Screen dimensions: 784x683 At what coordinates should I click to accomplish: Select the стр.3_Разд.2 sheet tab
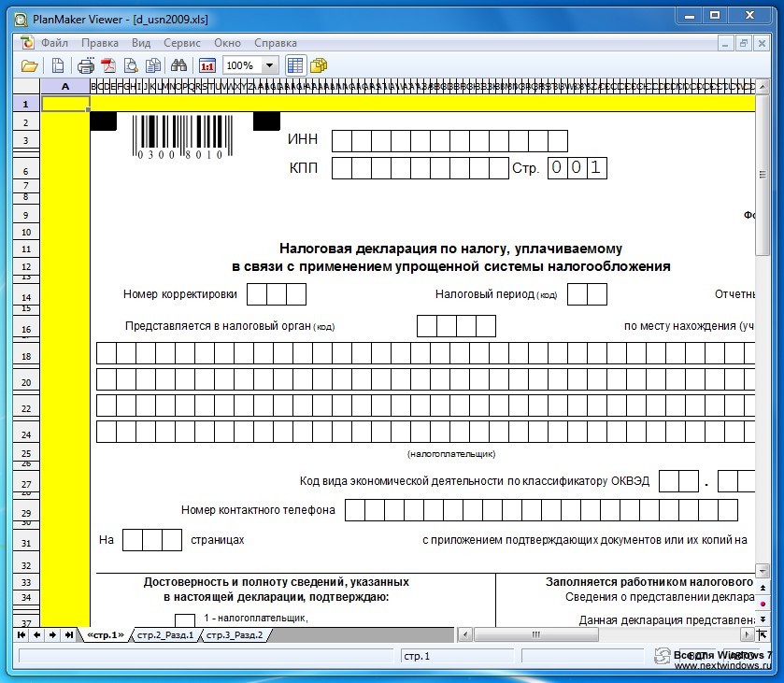234,635
